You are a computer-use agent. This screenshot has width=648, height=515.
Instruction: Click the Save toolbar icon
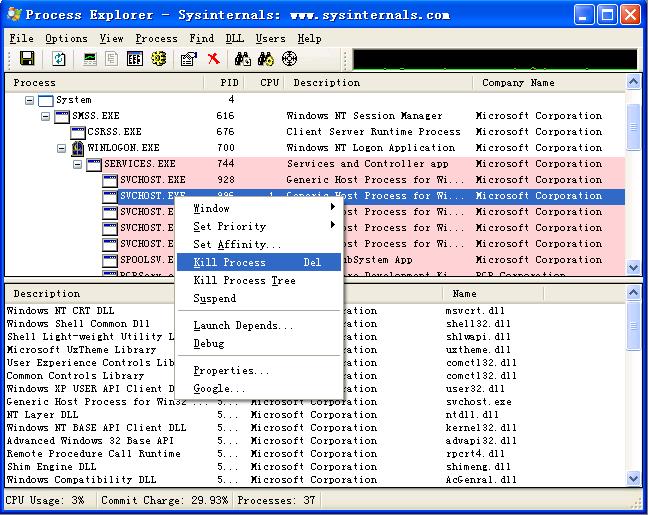click(27, 59)
